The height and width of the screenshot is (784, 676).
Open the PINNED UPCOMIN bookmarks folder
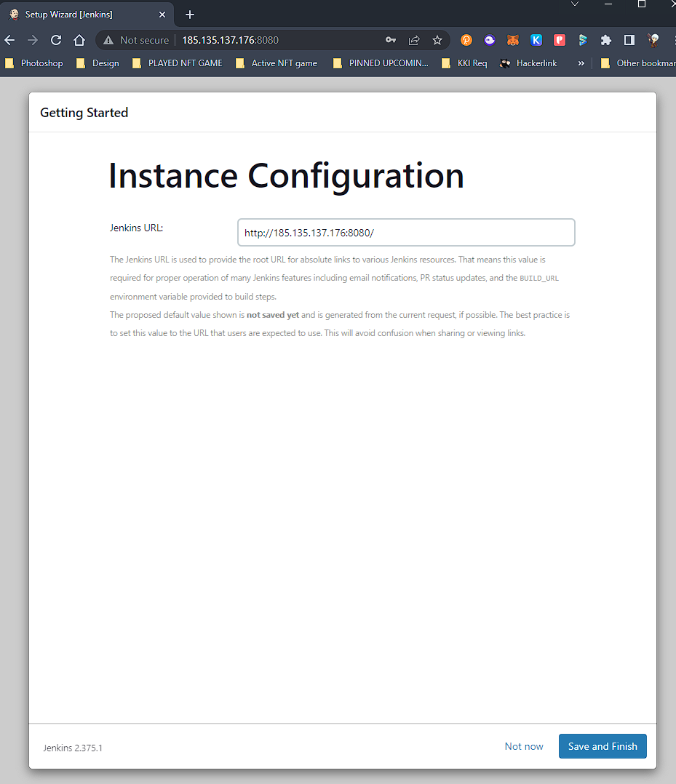[x=381, y=63]
